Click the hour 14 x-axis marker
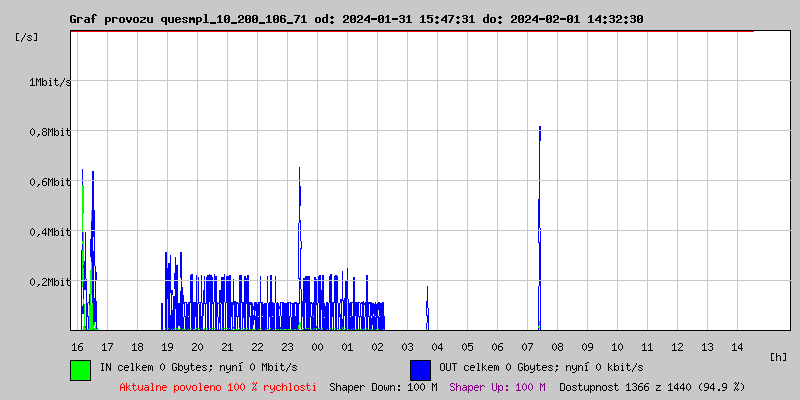Viewport: 800px width, 400px height. [x=737, y=347]
